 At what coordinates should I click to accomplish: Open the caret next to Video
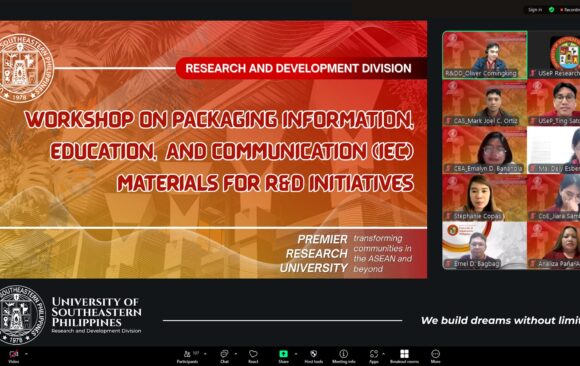point(26,354)
